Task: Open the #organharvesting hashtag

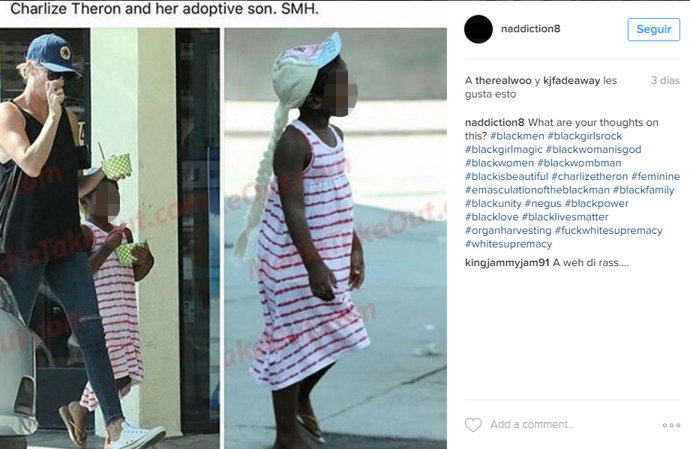Action: pyautogui.click(x=508, y=231)
